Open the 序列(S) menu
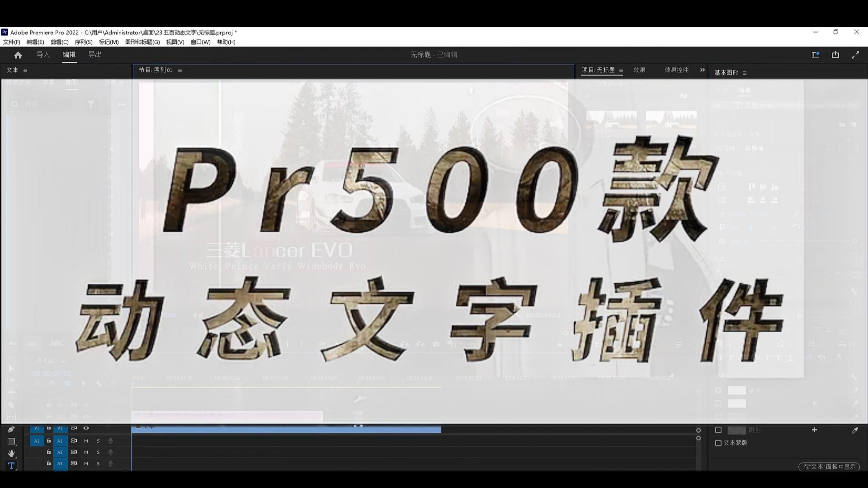The image size is (868, 488). (x=84, y=42)
